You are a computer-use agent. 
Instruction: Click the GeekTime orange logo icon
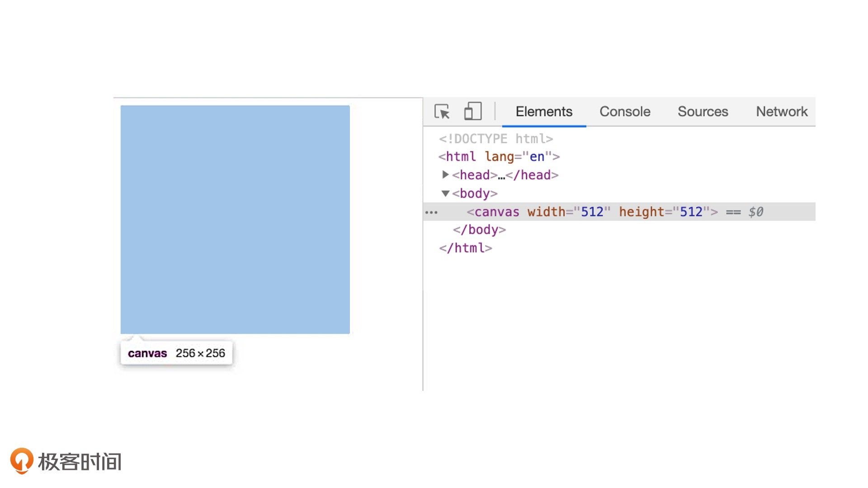[22, 461]
